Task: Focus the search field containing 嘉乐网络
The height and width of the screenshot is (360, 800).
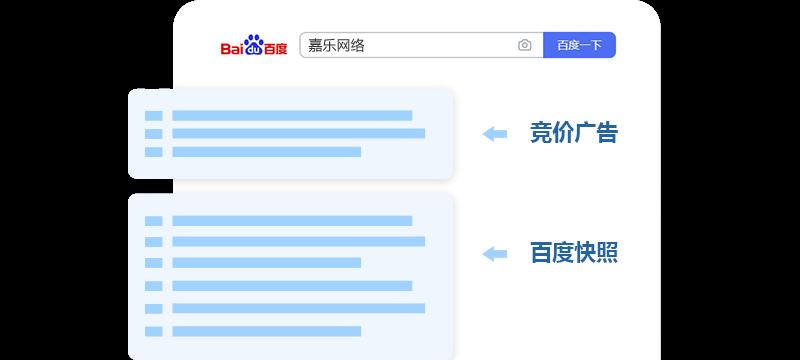Action: [x=421, y=45]
